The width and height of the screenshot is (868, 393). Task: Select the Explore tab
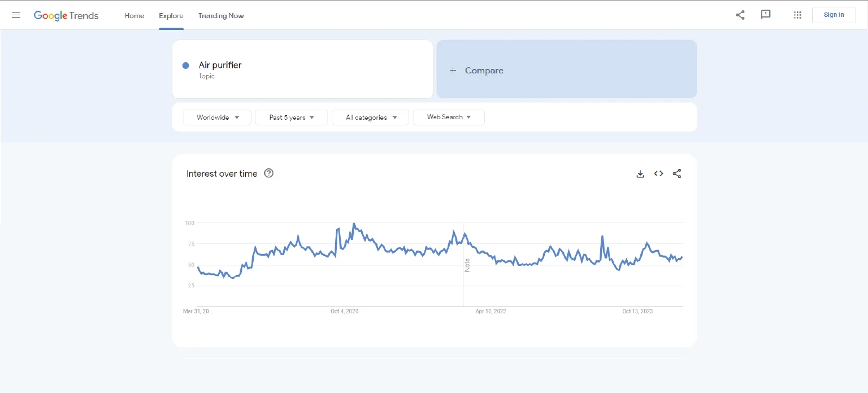171,16
